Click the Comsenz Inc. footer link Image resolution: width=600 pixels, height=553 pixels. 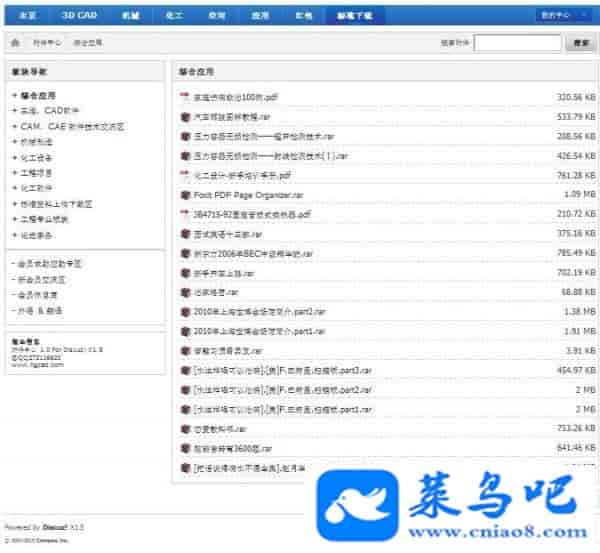point(54,540)
